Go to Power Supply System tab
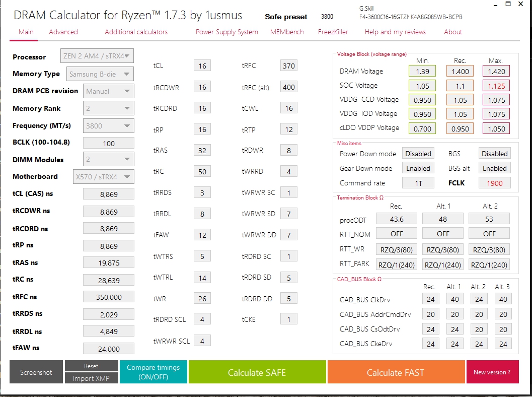Viewport: 532px width, 397px height. pyautogui.click(x=226, y=32)
